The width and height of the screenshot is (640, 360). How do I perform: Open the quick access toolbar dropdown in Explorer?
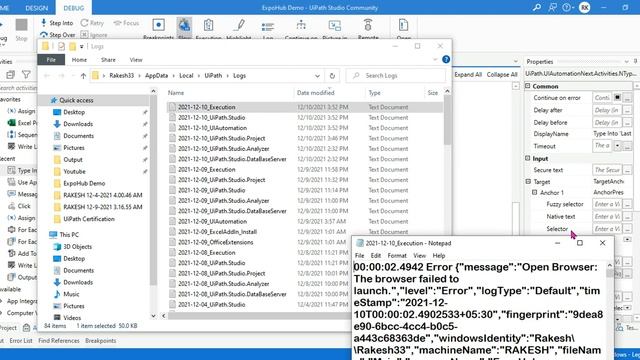tap(82, 47)
